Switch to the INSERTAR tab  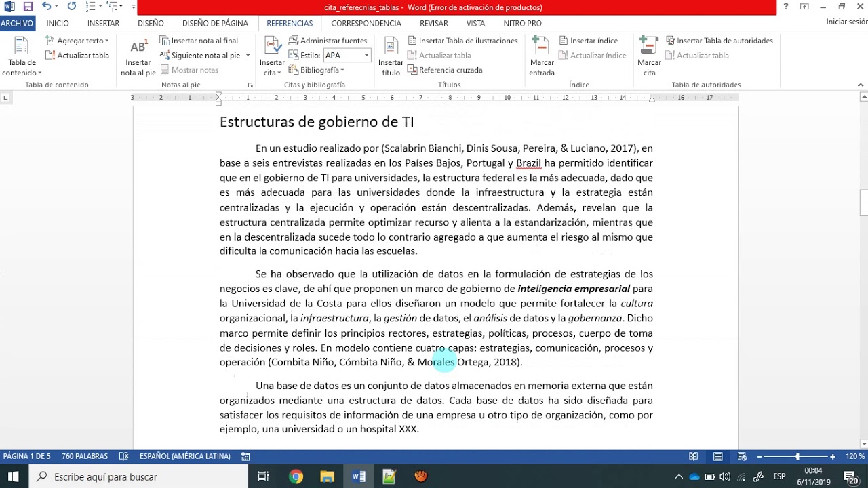pyautogui.click(x=103, y=23)
